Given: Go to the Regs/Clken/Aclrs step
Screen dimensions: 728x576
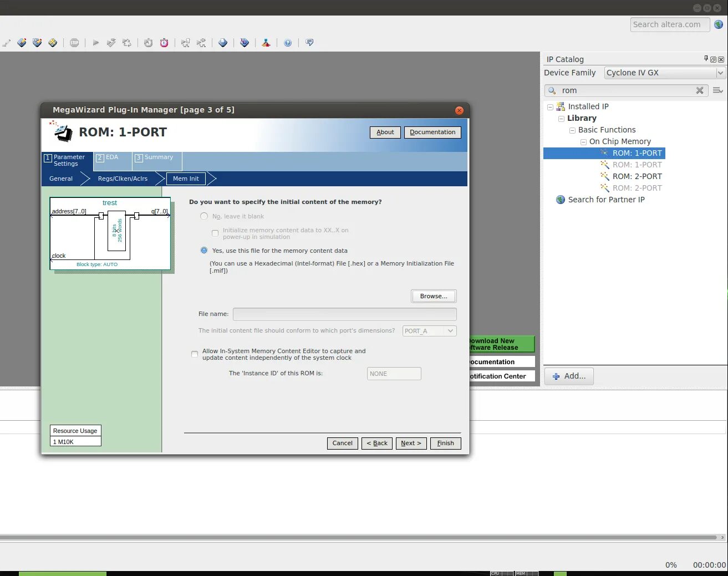Looking at the screenshot, I should [123, 179].
